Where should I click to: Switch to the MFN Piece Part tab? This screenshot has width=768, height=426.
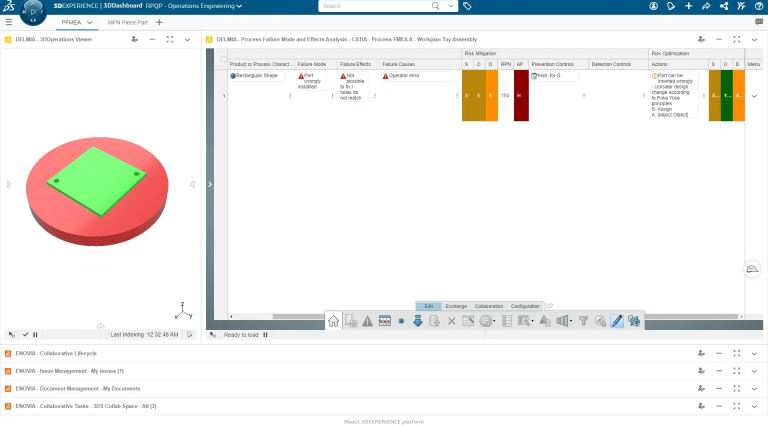coord(128,22)
